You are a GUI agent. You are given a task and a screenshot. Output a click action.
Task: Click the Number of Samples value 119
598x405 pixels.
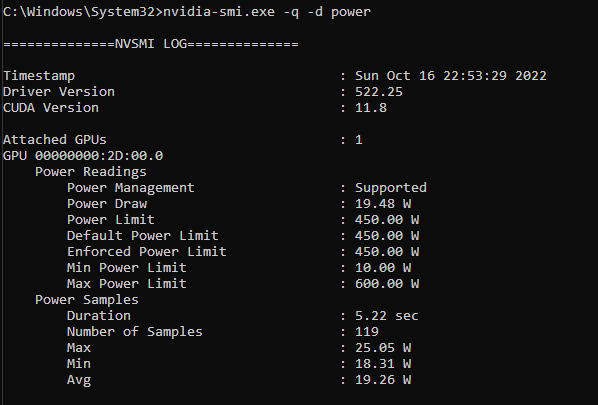coord(367,332)
